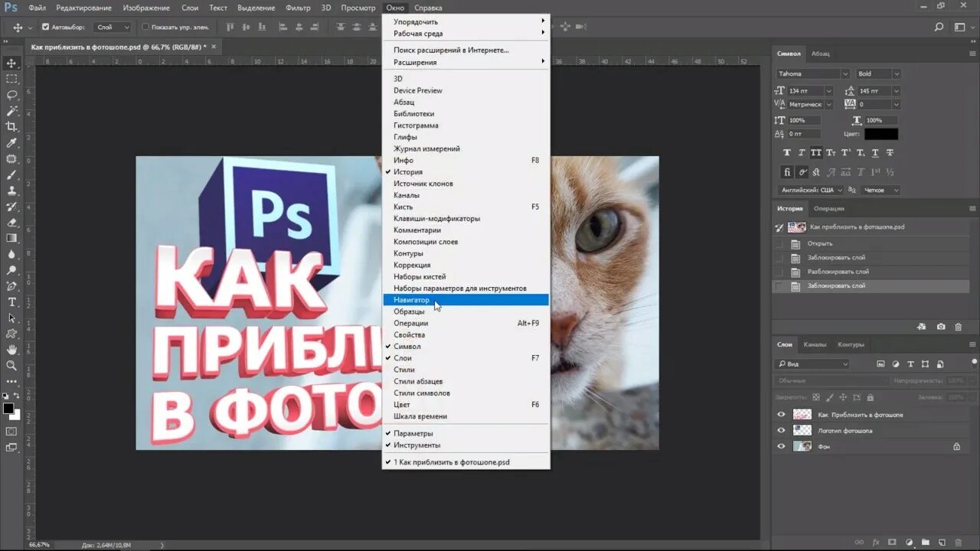Click the Фон layer thumbnail
Image resolution: width=980 pixels, height=551 pixels.
(802, 446)
